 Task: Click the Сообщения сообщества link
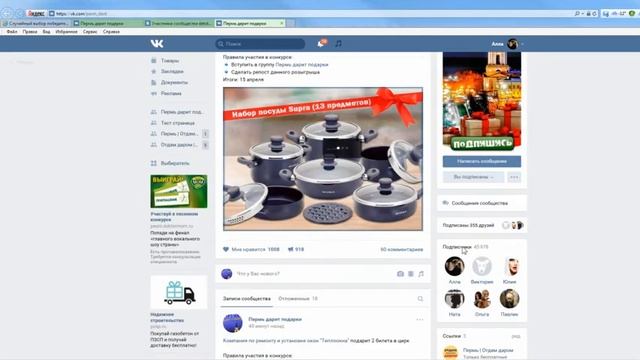click(480, 203)
